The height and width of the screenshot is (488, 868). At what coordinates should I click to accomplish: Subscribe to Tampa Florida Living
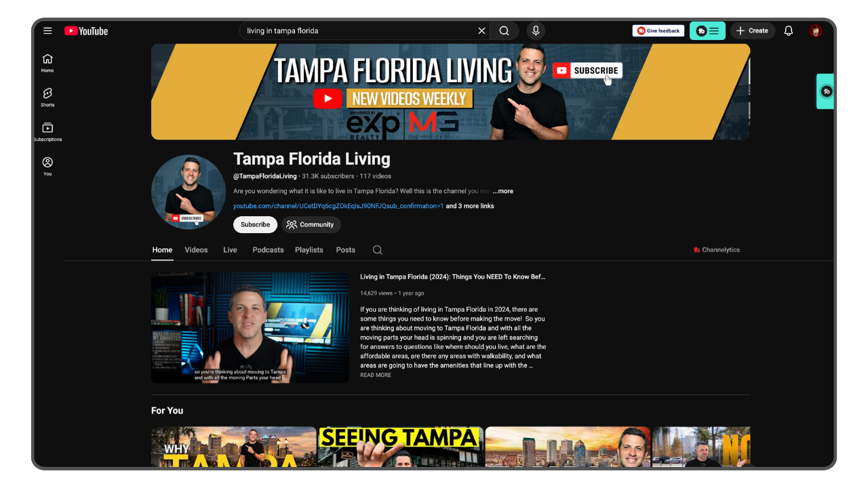(x=255, y=224)
